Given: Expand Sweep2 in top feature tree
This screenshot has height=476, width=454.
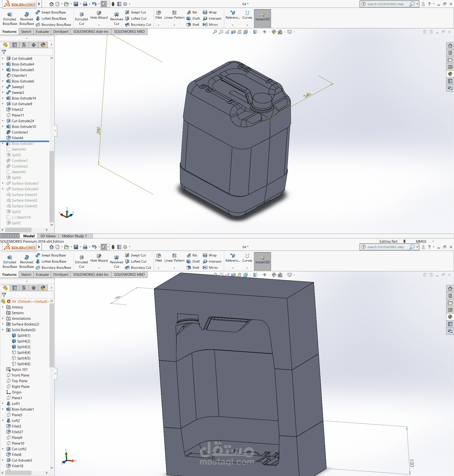Looking at the screenshot, I should (3, 87).
